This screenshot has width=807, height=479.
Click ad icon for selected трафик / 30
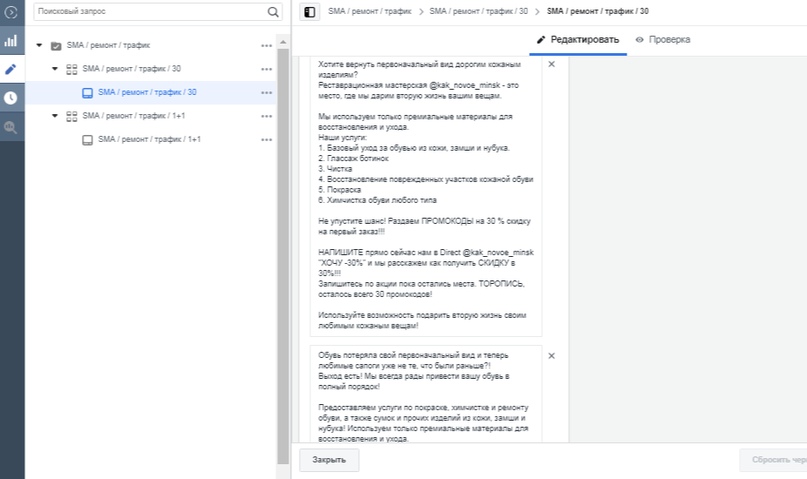(87, 93)
